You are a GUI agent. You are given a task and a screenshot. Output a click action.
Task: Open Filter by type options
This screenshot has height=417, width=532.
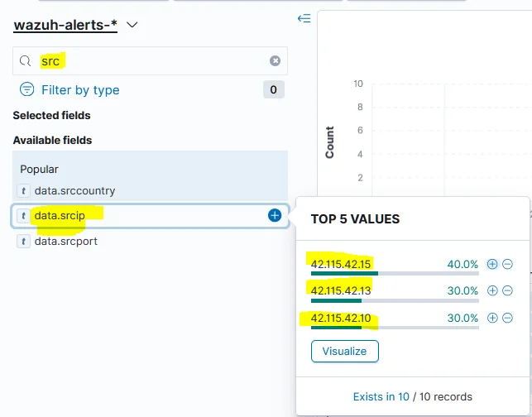(80, 90)
